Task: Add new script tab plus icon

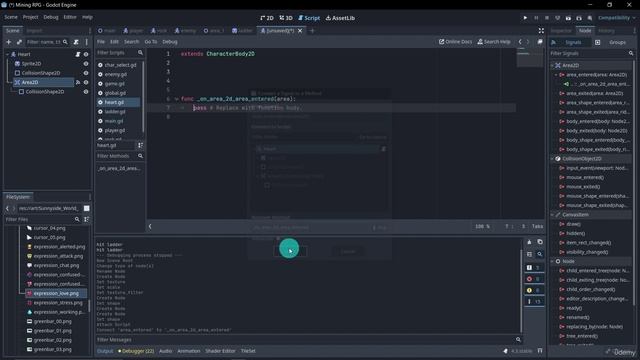Action: click(312, 31)
